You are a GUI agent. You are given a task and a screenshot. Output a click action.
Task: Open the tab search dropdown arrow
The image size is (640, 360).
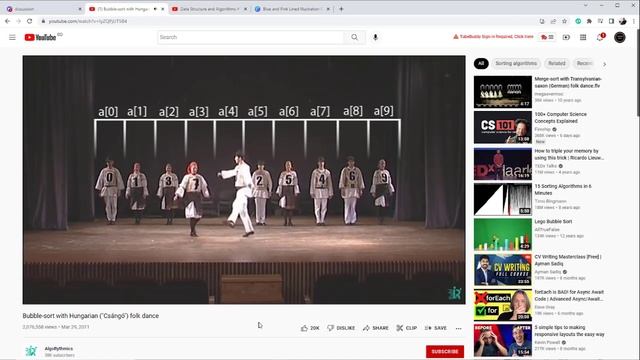(x=586, y=5)
